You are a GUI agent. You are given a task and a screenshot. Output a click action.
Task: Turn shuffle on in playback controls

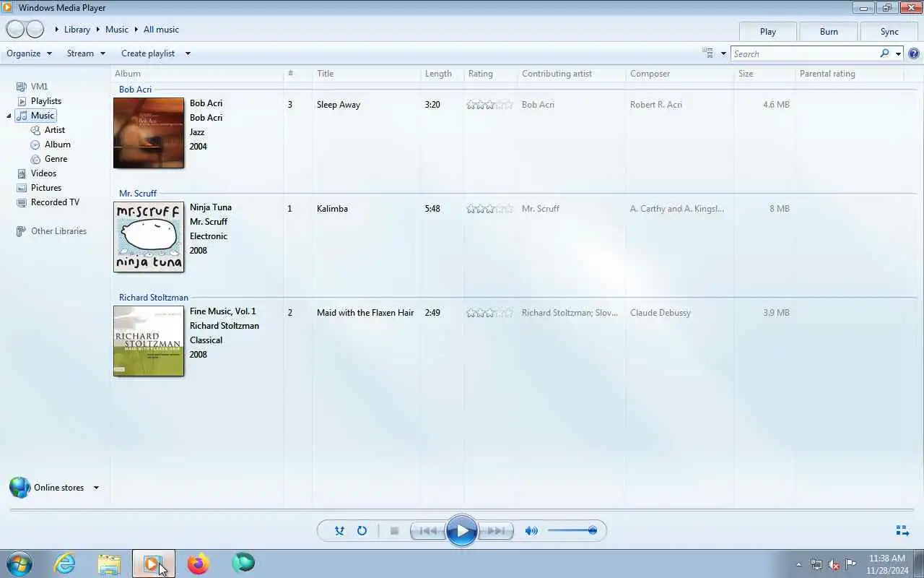click(339, 531)
